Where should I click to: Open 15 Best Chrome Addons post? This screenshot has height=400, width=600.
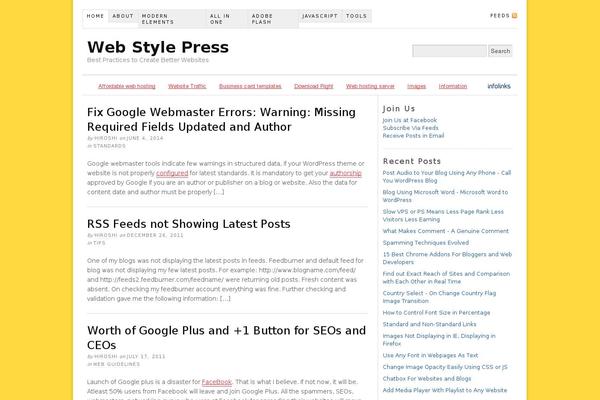tap(447, 258)
